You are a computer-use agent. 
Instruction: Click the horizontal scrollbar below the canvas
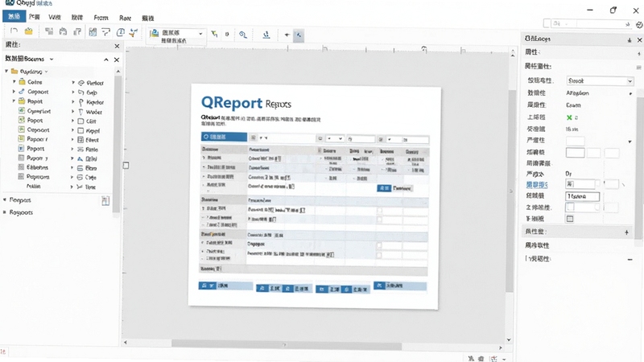click(x=286, y=345)
